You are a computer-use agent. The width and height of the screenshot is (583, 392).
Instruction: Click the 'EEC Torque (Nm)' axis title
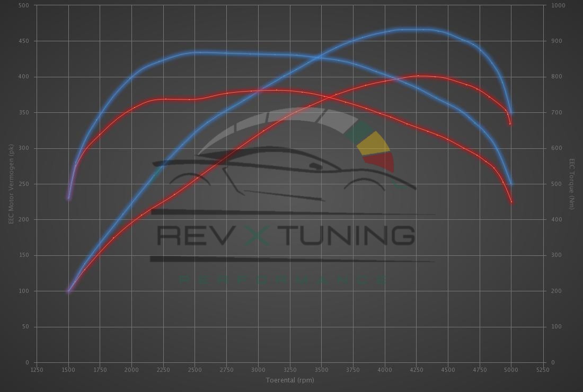tap(572, 184)
